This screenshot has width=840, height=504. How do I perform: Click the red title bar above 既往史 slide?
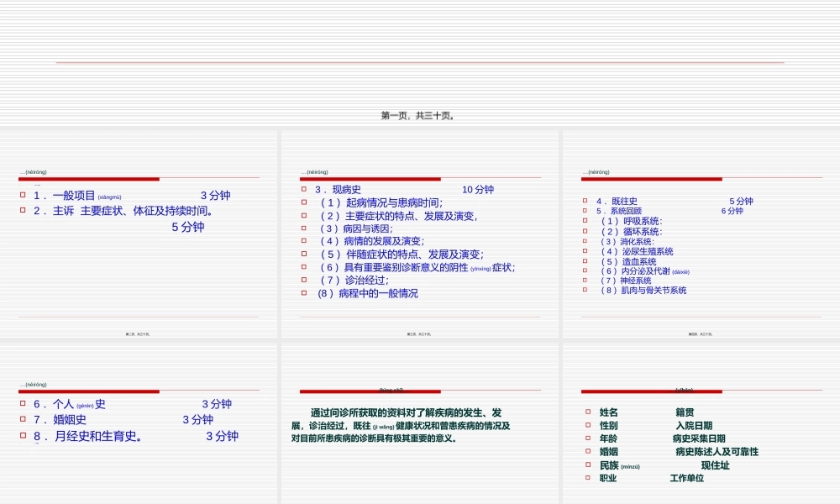[x=652, y=179]
